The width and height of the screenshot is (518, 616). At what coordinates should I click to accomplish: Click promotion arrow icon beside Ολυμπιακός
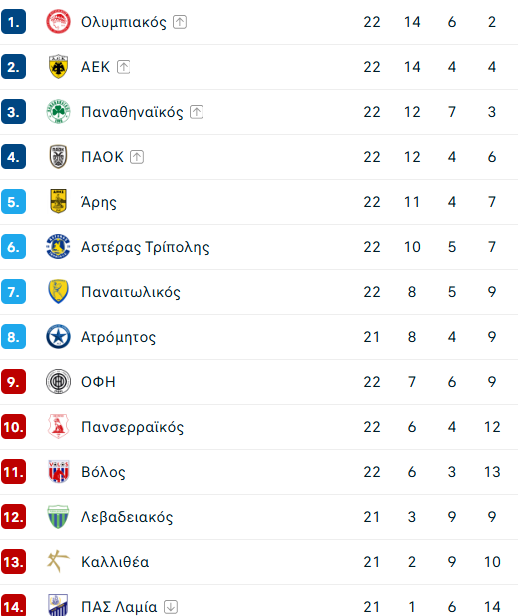click(180, 22)
